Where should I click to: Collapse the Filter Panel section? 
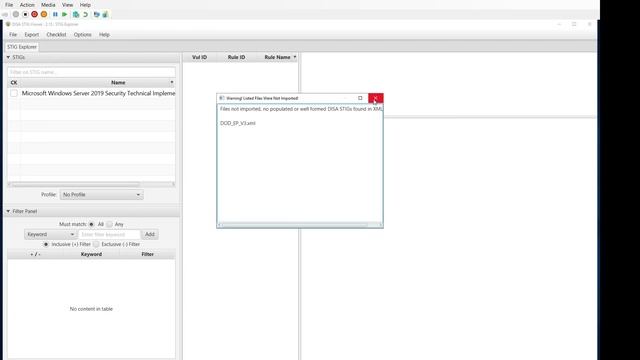[8, 211]
